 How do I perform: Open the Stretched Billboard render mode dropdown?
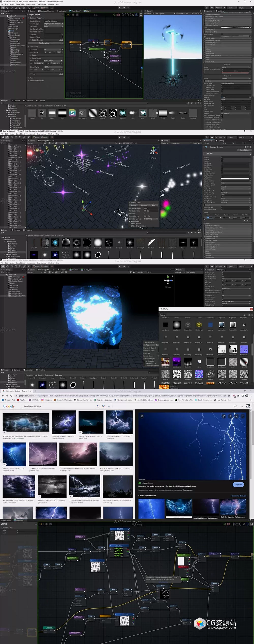click(x=236, y=83)
